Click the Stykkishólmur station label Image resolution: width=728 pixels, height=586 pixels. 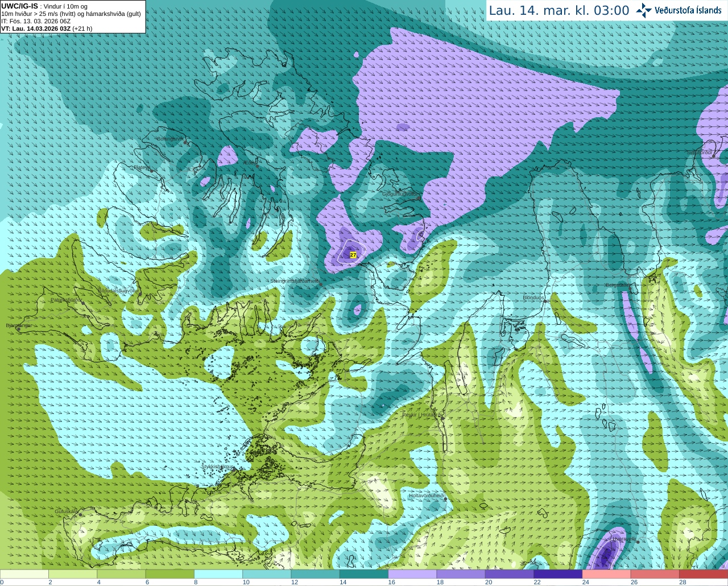[217, 467]
